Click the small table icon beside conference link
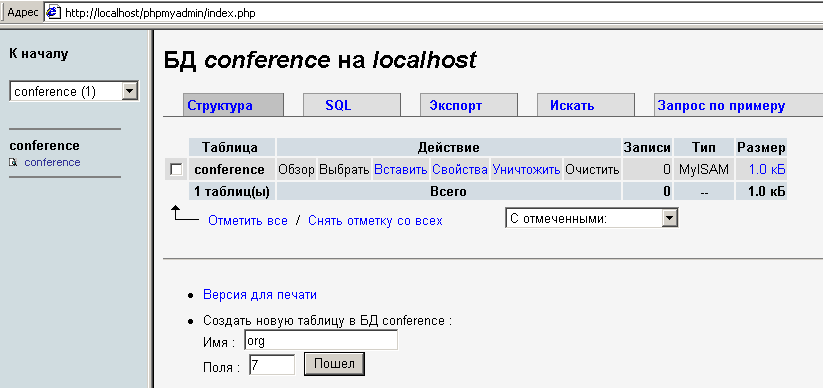823x388 pixels. (13, 163)
